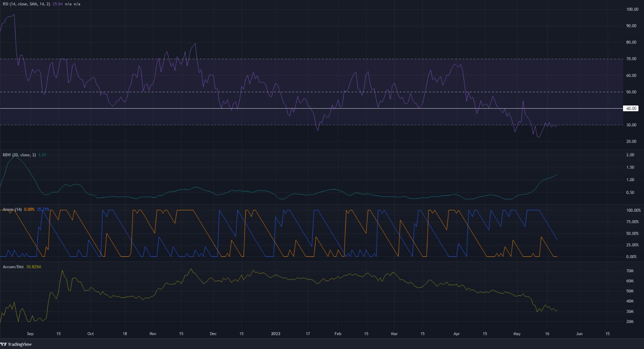Click the Accum/Dist value 30.825M

(33, 267)
